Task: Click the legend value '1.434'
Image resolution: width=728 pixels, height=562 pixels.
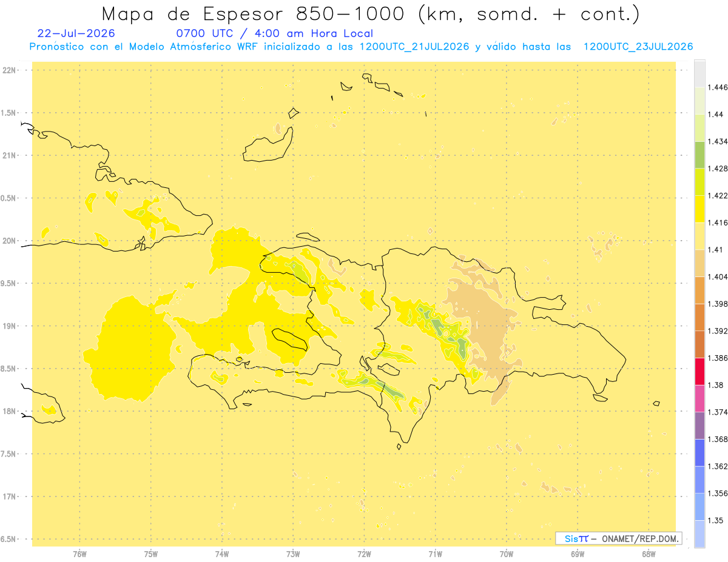Action: pyautogui.click(x=718, y=141)
